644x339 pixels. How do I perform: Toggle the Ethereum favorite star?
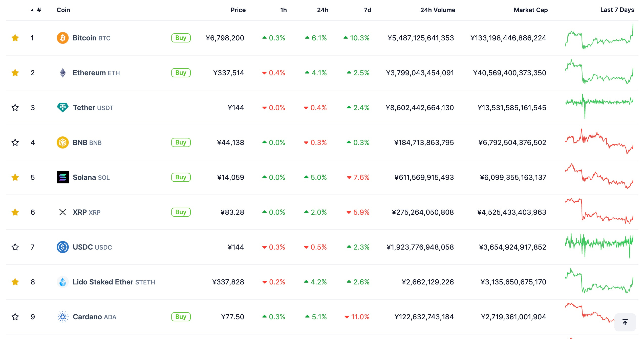click(x=15, y=73)
